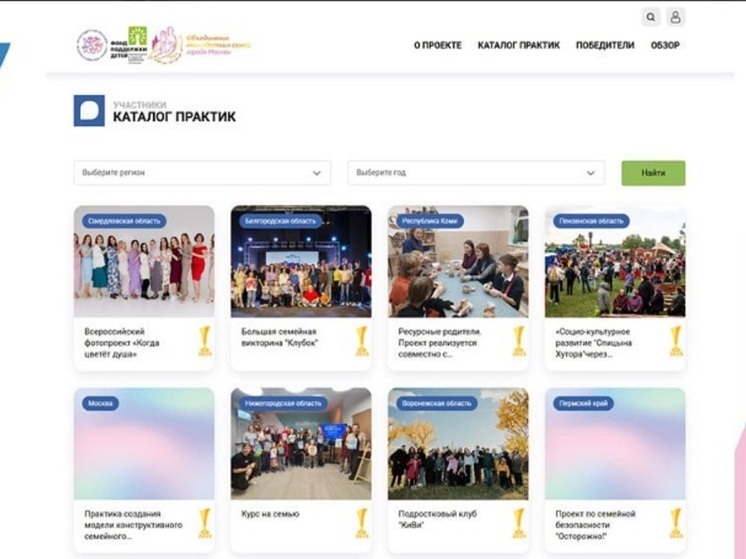
Task: Open the ОБЗОР menu item
Action: [665, 45]
